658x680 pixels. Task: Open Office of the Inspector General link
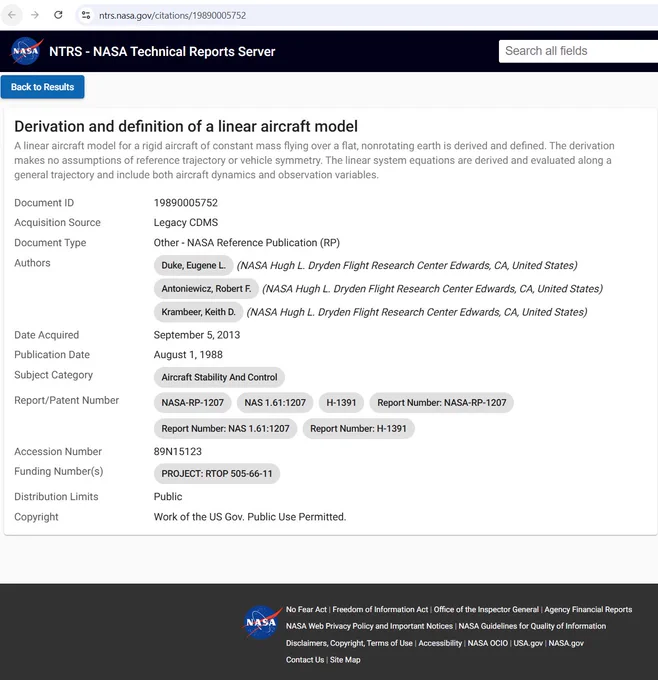(x=486, y=610)
